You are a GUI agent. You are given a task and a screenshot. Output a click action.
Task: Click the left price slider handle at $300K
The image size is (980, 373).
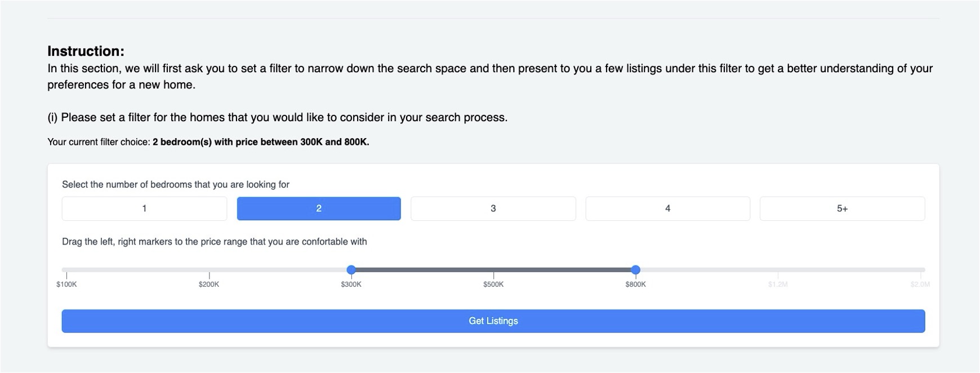tap(351, 270)
